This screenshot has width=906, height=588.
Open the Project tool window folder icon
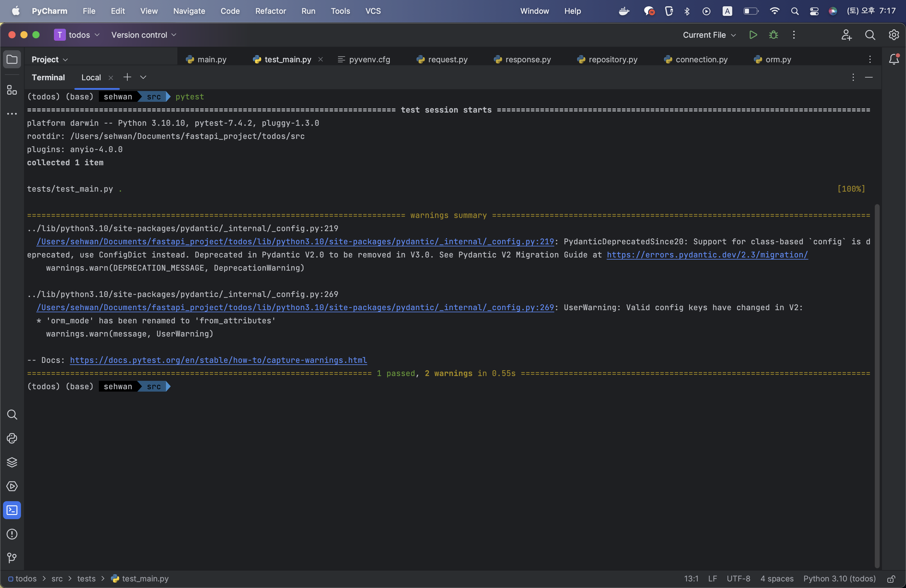[x=12, y=59]
